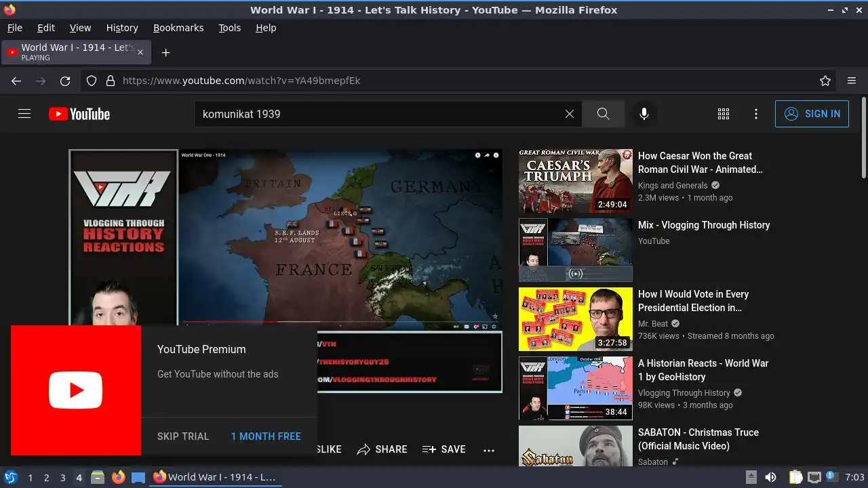Start voice search with the microphone

click(x=644, y=114)
